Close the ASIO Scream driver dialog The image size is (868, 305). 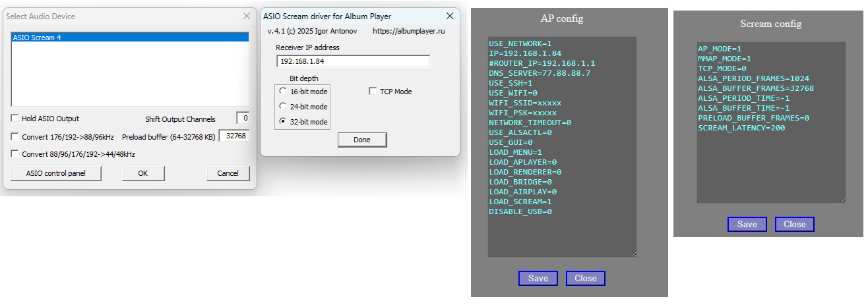[x=450, y=16]
